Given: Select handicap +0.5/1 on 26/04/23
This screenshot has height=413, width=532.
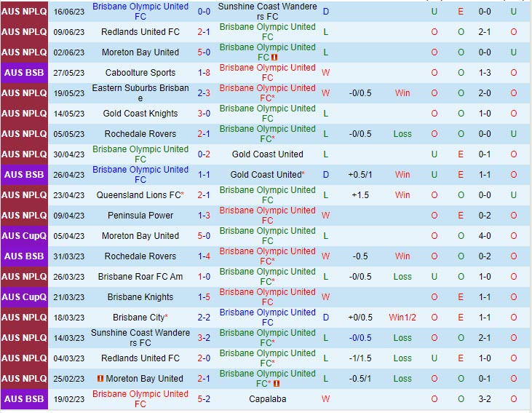Looking at the screenshot, I should [x=360, y=175].
